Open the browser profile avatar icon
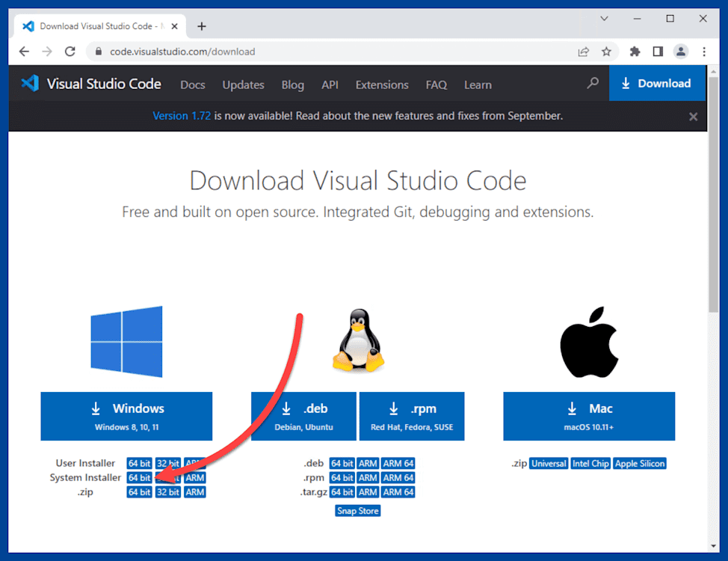The image size is (728, 561). click(680, 51)
